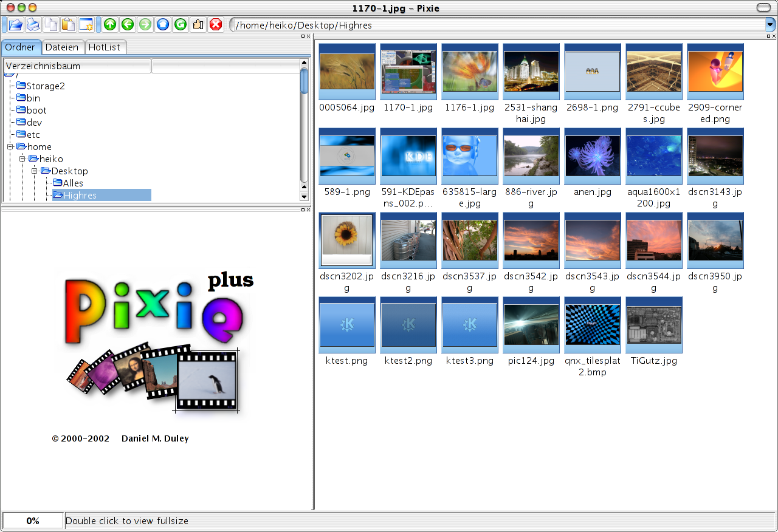Click the 0% progress indicator in status bar
The image size is (778, 532).
tap(33, 520)
